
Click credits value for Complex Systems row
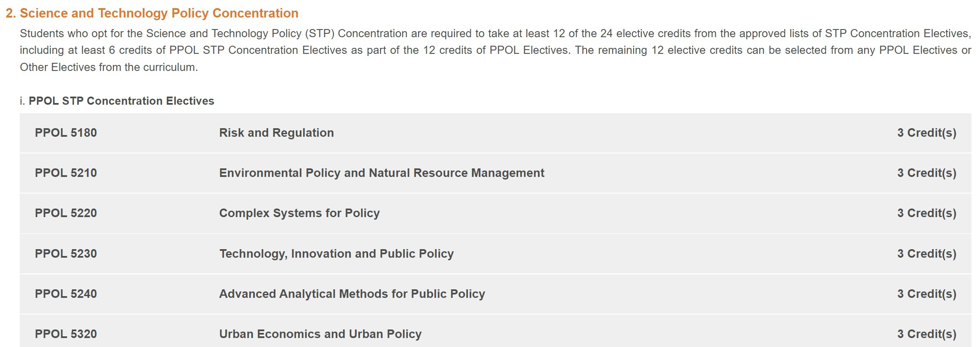(927, 213)
